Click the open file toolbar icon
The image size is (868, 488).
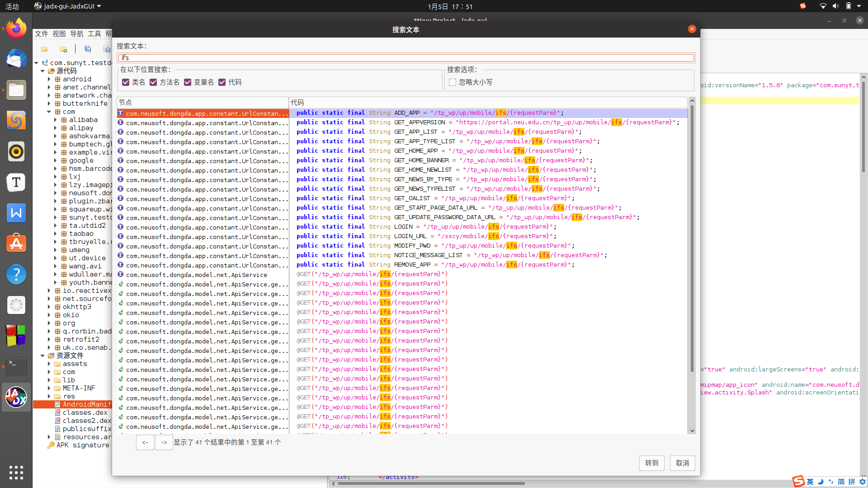(44, 49)
